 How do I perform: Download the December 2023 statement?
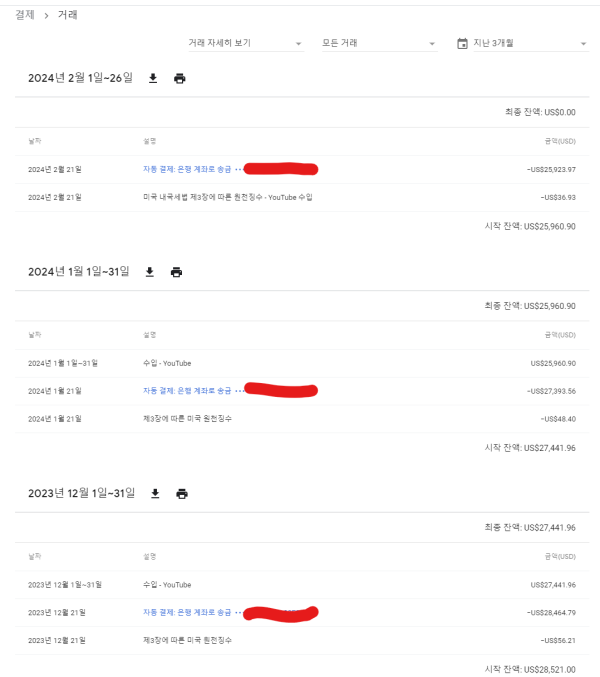point(155,493)
